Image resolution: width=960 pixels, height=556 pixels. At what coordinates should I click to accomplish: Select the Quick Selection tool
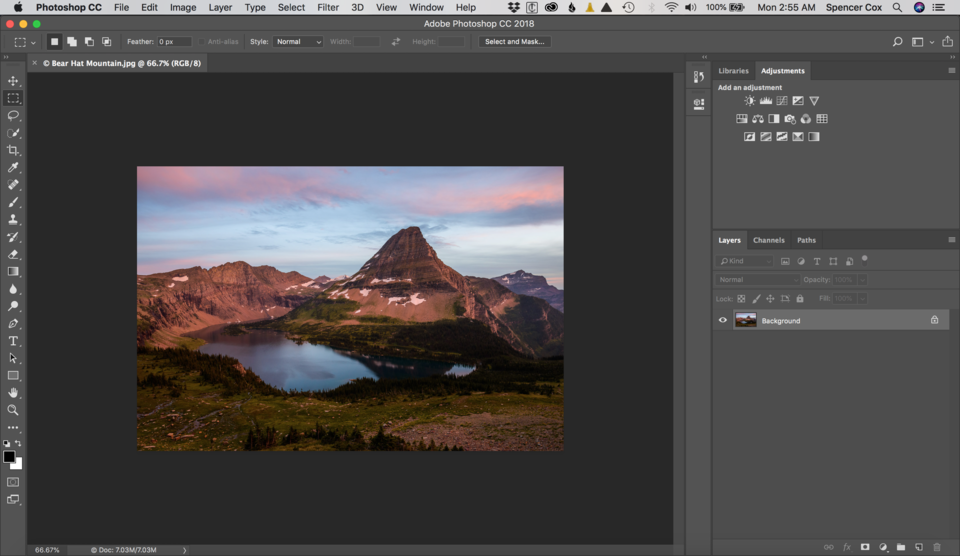(x=13, y=133)
